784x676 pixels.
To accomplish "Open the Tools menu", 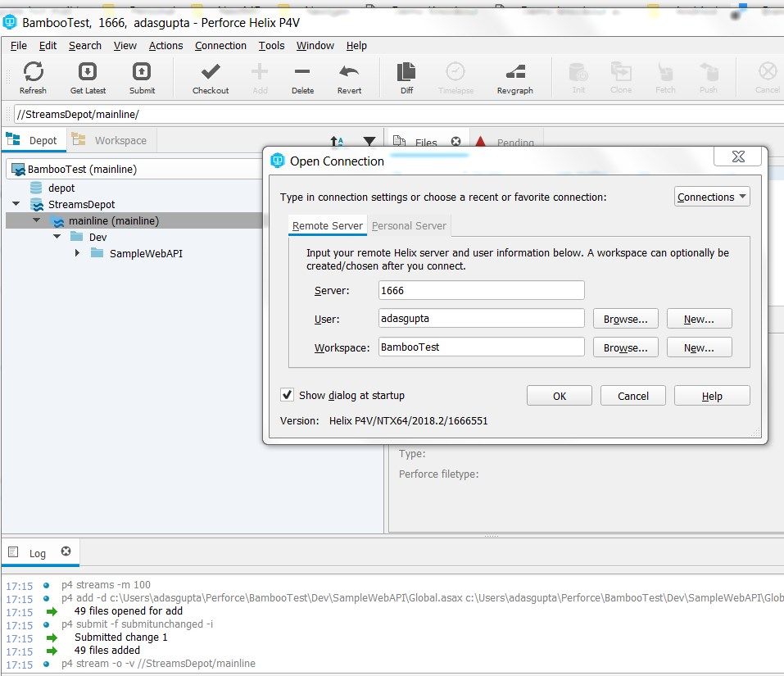I will (x=271, y=46).
